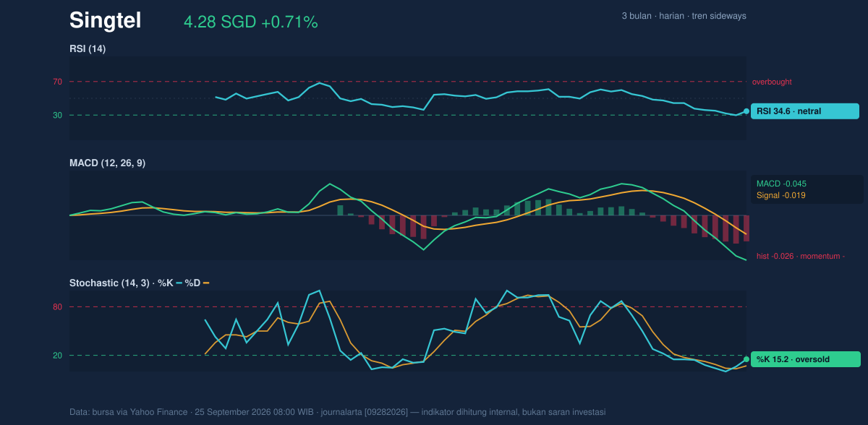Click the RSI 34.6 netral badge
The height and width of the screenshot is (425, 868).
tap(805, 111)
